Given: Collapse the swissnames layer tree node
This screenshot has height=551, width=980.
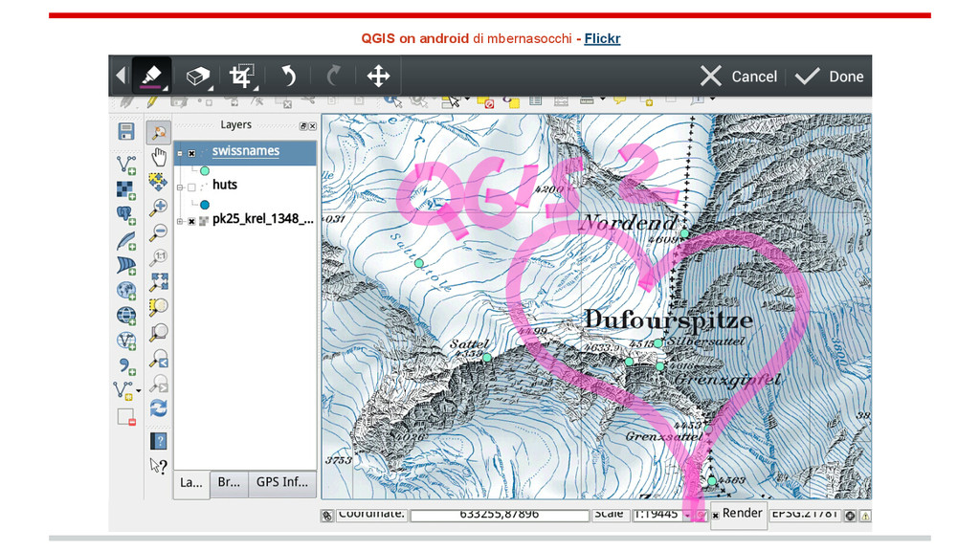Looking at the screenshot, I should point(180,153).
